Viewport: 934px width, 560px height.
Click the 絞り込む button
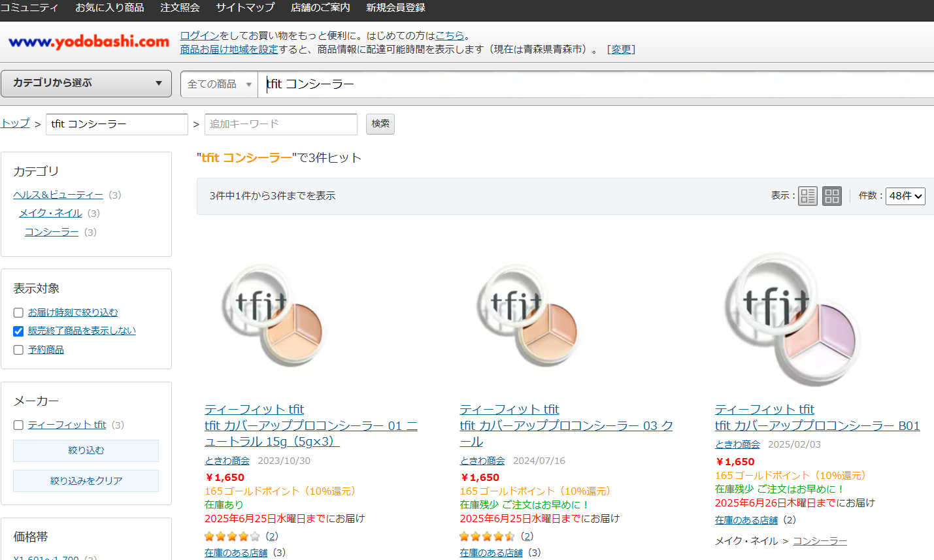tap(86, 451)
